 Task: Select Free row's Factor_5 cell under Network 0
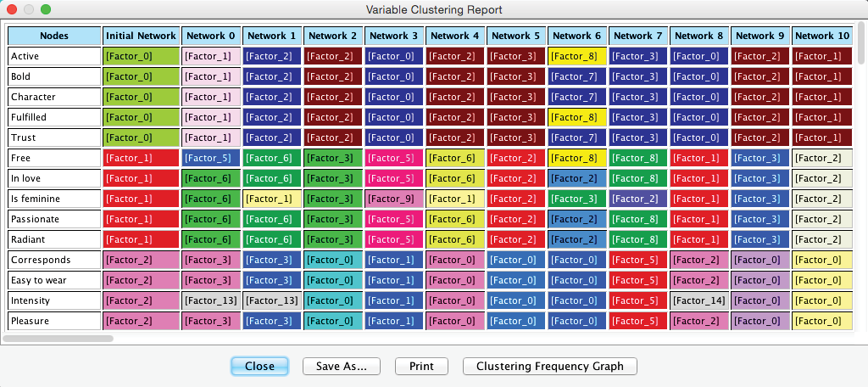211,158
